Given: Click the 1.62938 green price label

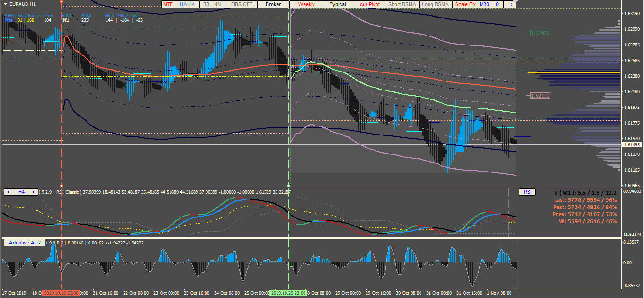Looking at the screenshot, I should tap(539, 33).
